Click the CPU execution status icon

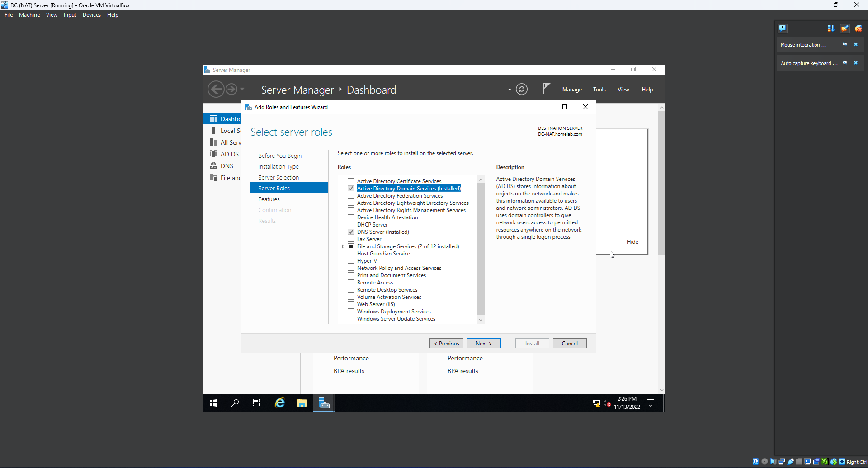click(825, 462)
